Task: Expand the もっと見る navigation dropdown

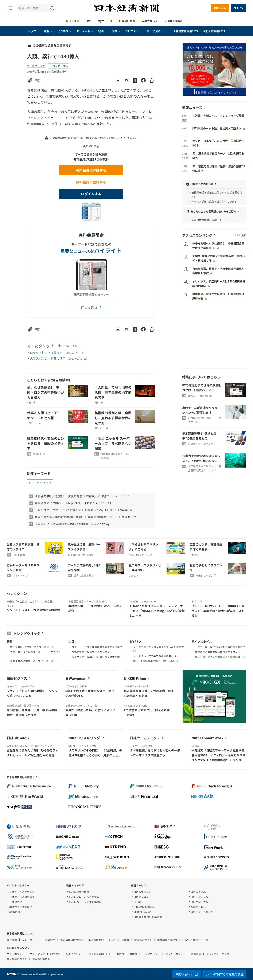Action: click(155, 31)
